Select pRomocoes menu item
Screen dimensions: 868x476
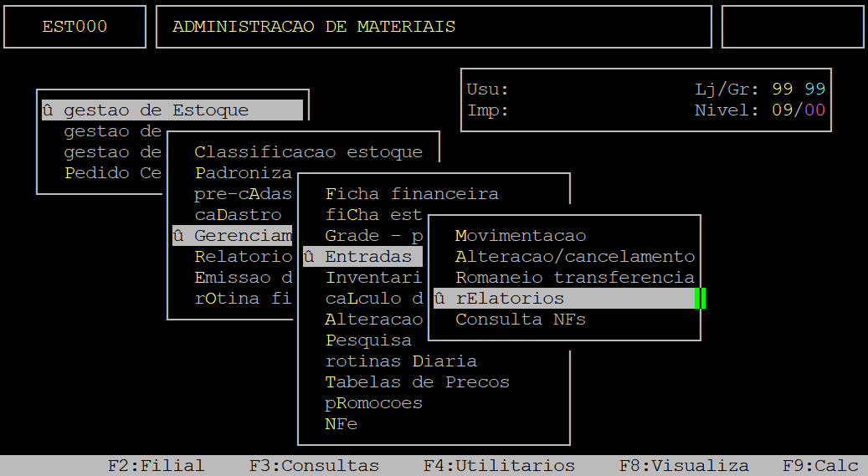click(x=373, y=403)
